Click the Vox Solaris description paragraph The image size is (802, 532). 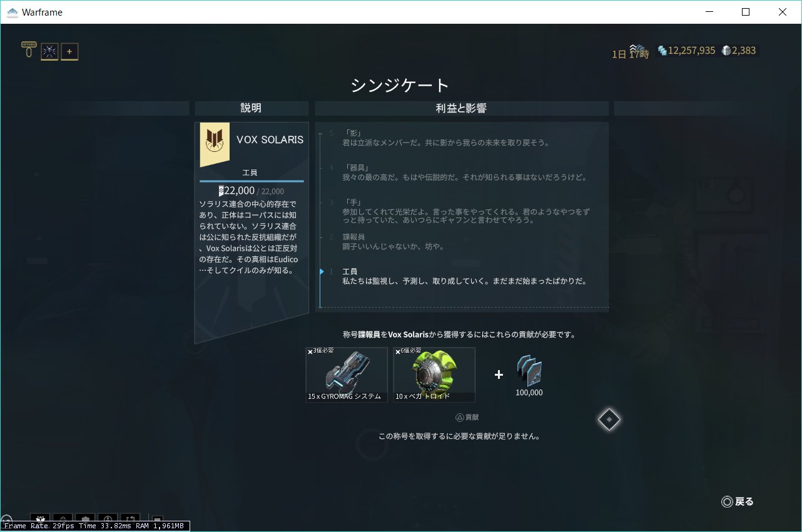(248, 238)
